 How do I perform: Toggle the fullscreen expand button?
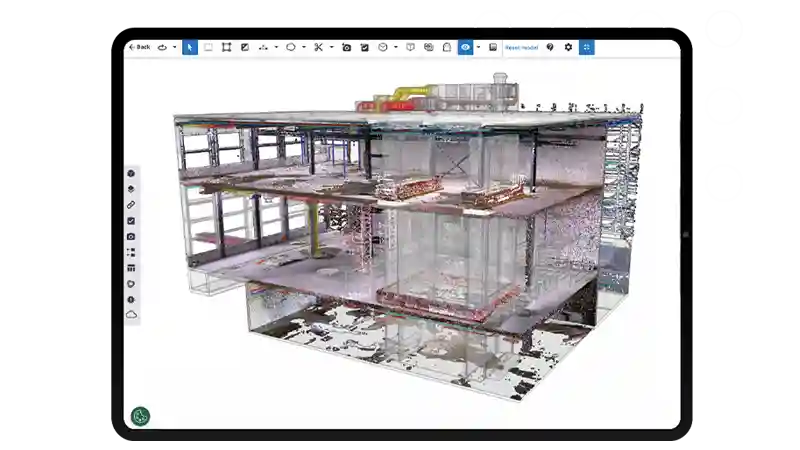(586, 47)
